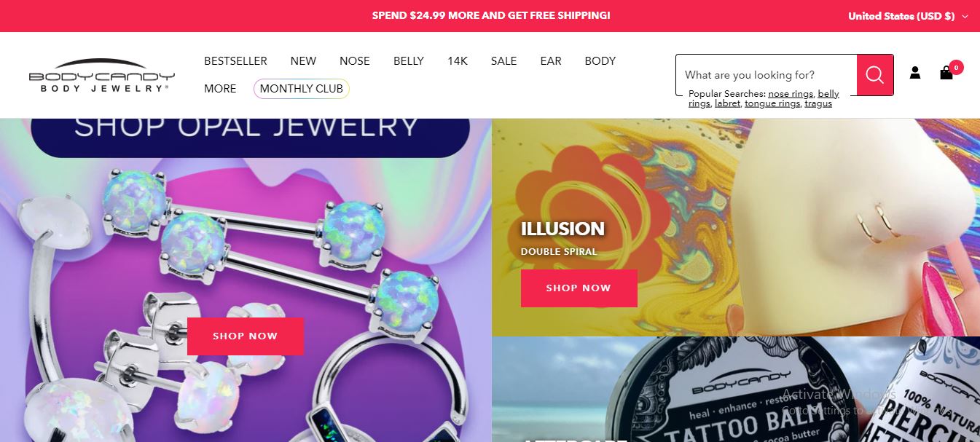Select the EAR navigation item
This screenshot has width=980, height=442.
pyautogui.click(x=551, y=61)
